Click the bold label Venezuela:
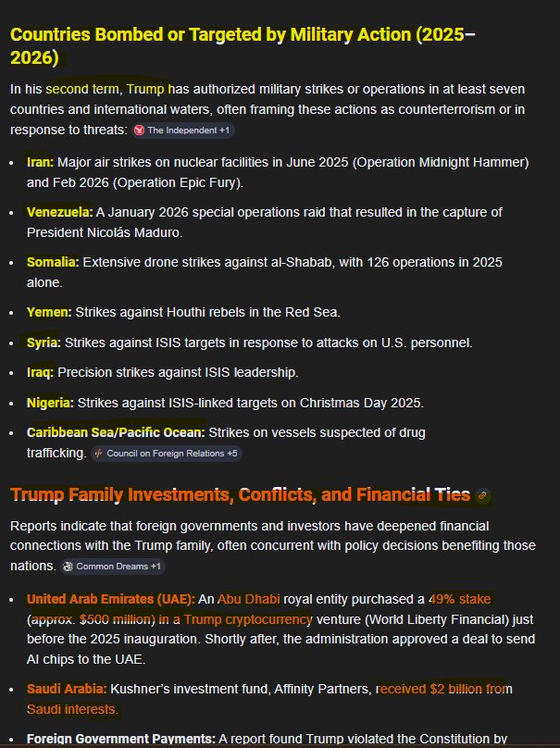Screen dimensions: 560x748 point(59,212)
